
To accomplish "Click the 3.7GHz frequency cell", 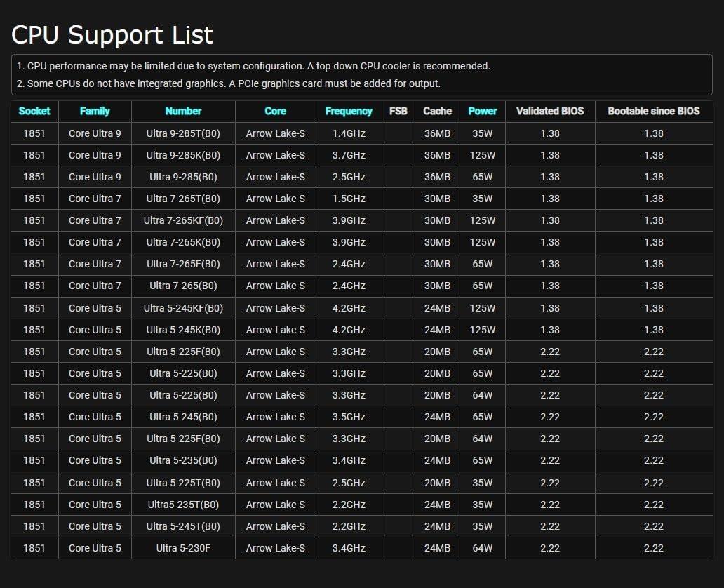I will (x=349, y=155).
